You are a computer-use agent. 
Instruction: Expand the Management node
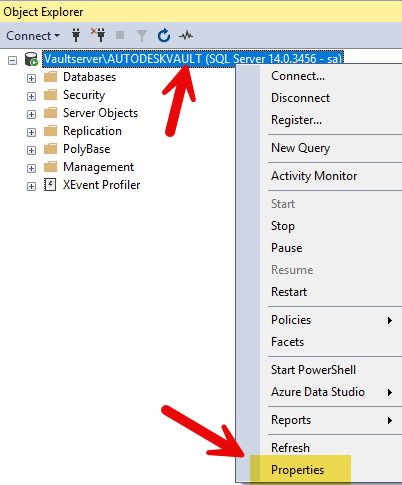click(x=31, y=168)
